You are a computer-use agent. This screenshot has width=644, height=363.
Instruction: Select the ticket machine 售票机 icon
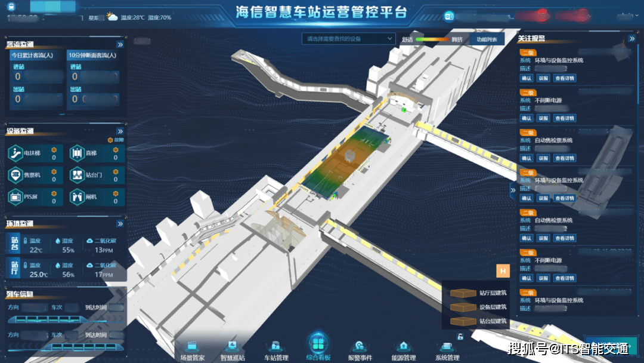pos(15,175)
